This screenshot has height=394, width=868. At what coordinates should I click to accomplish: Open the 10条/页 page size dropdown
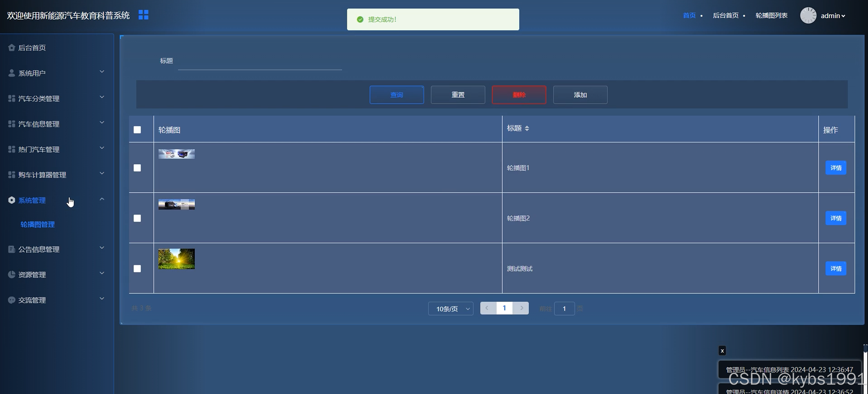click(450, 309)
